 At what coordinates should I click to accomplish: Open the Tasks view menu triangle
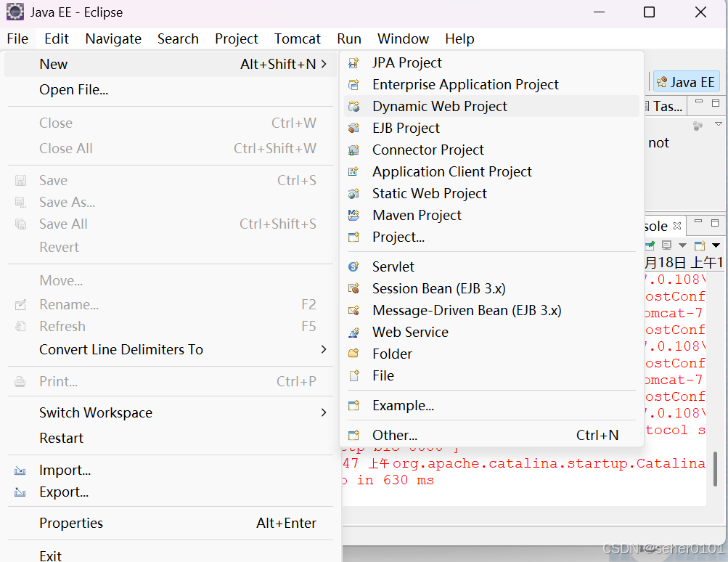[x=719, y=124]
